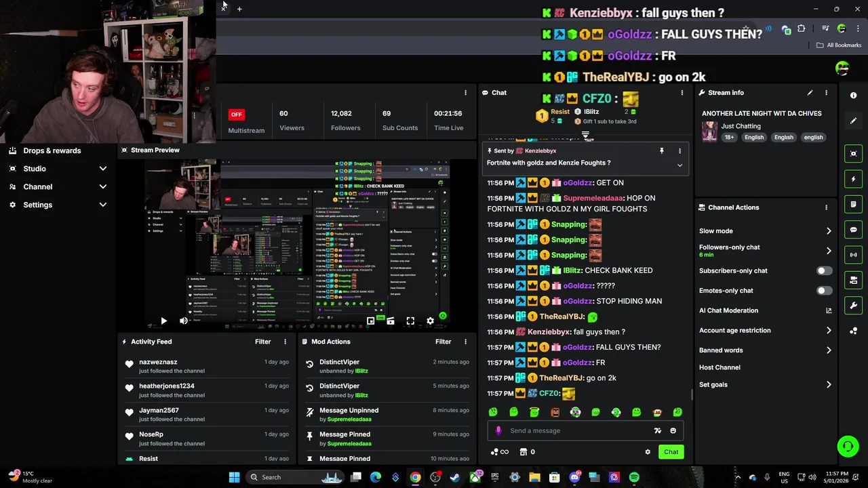Click the Host Channel action
Image resolution: width=868 pixels, height=488 pixels.
click(719, 367)
